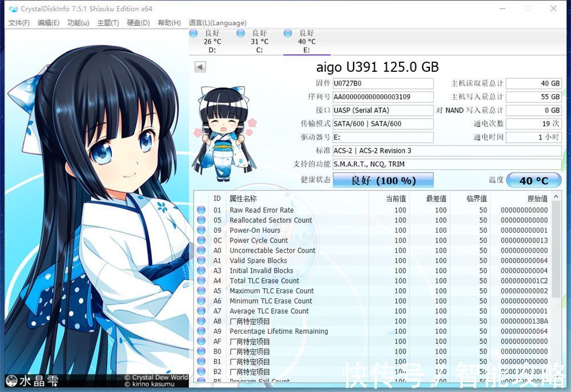Select the Percentage Lifetime Remaining row
This screenshot has height=392, width=571.
[279, 332]
